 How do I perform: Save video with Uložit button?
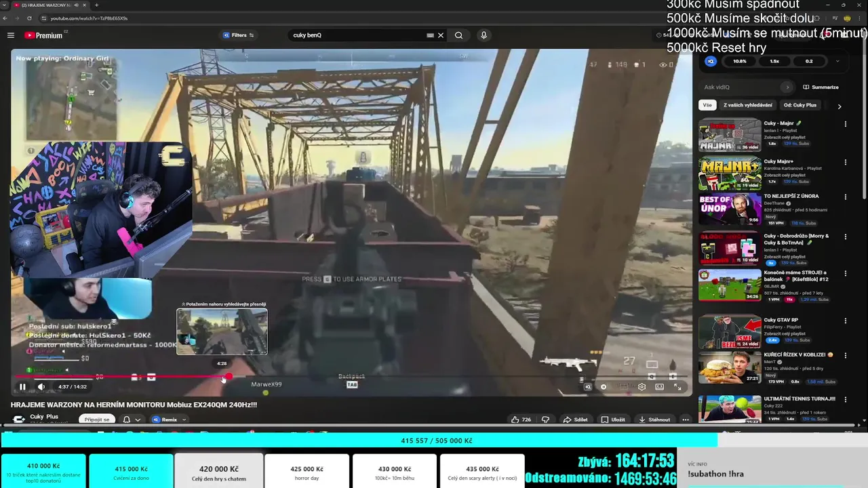(613, 420)
